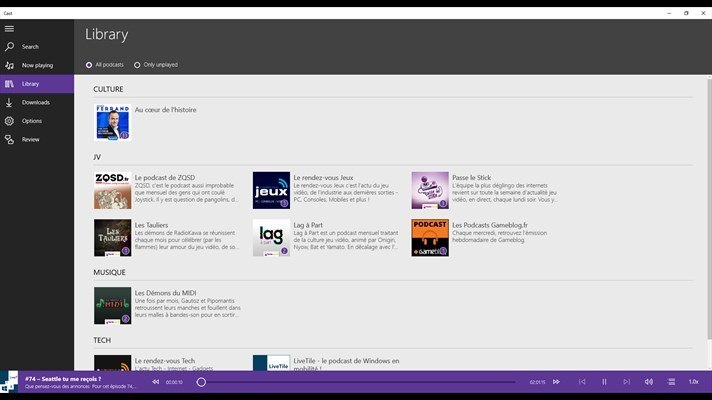Click the Search magnifier icon in sidebar
The height and width of the screenshot is (400, 712).
pos(10,46)
